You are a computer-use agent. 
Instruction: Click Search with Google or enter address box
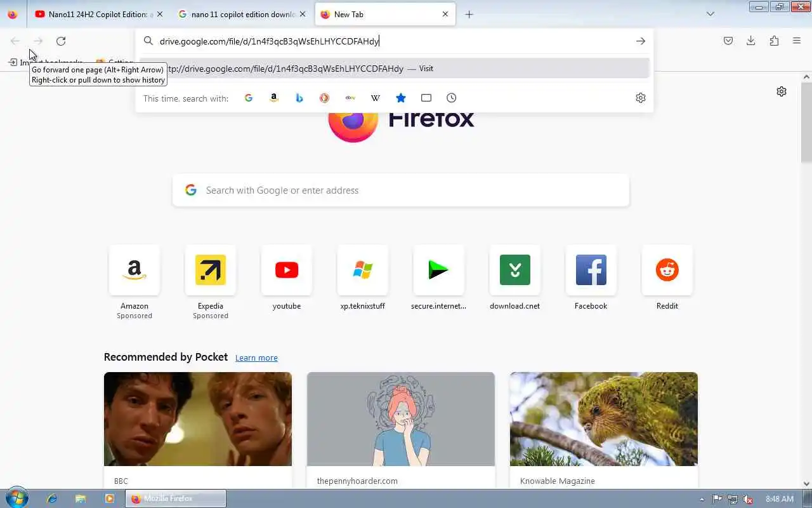[401, 190]
